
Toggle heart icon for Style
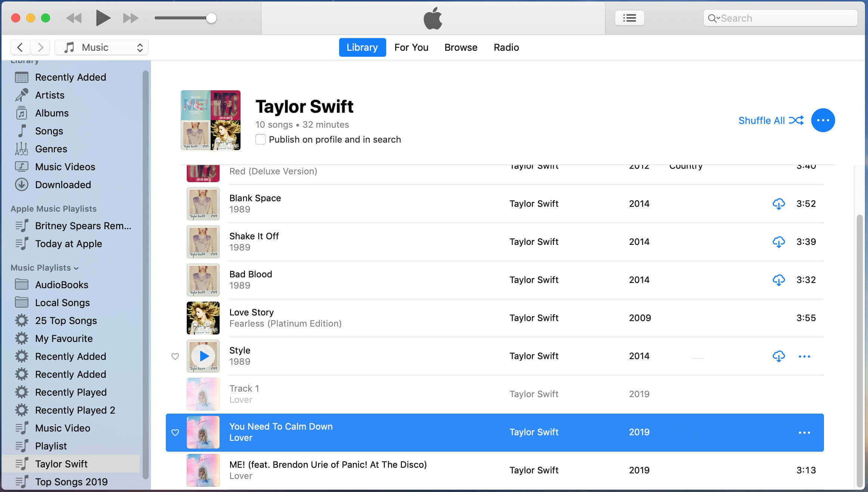[x=175, y=356]
